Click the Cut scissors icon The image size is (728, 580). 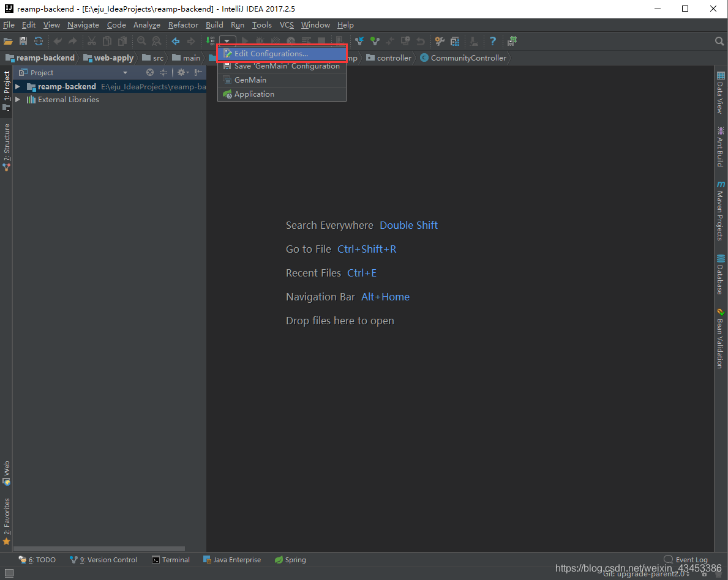[x=92, y=41]
